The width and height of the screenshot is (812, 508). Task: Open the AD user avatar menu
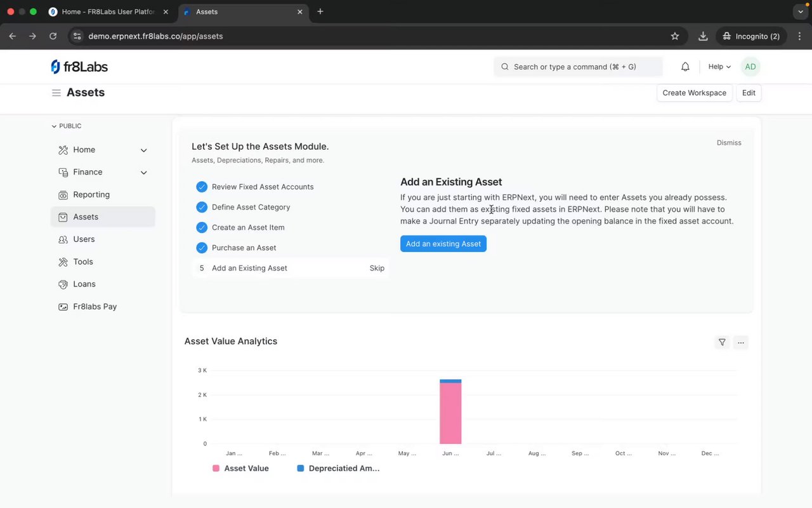(x=750, y=67)
